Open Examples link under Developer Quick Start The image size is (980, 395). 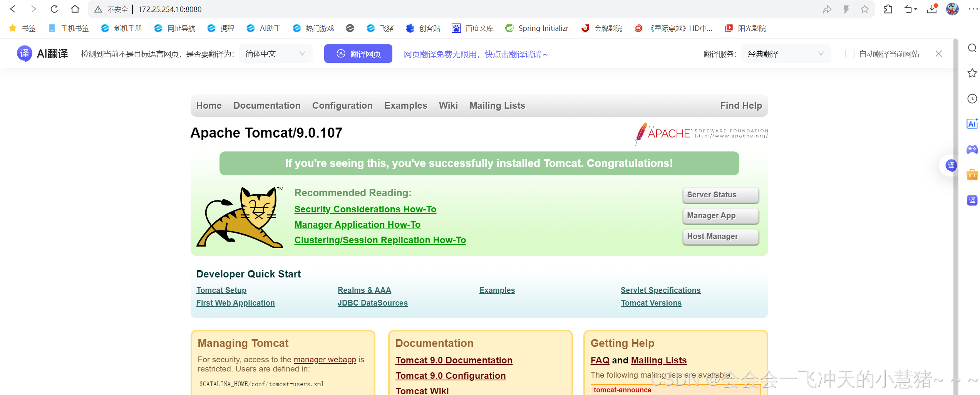[x=497, y=290]
